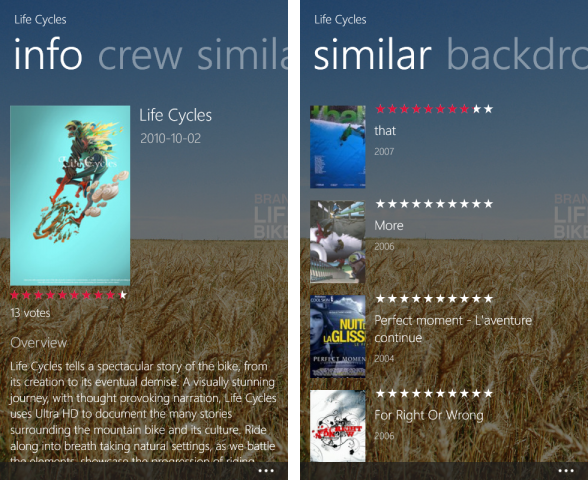This screenshot has width=588, height=480.
Task: Open 'Perfect moment - L'aventure continue' entry
Action: pyautogui.click(x=453, y=329)
